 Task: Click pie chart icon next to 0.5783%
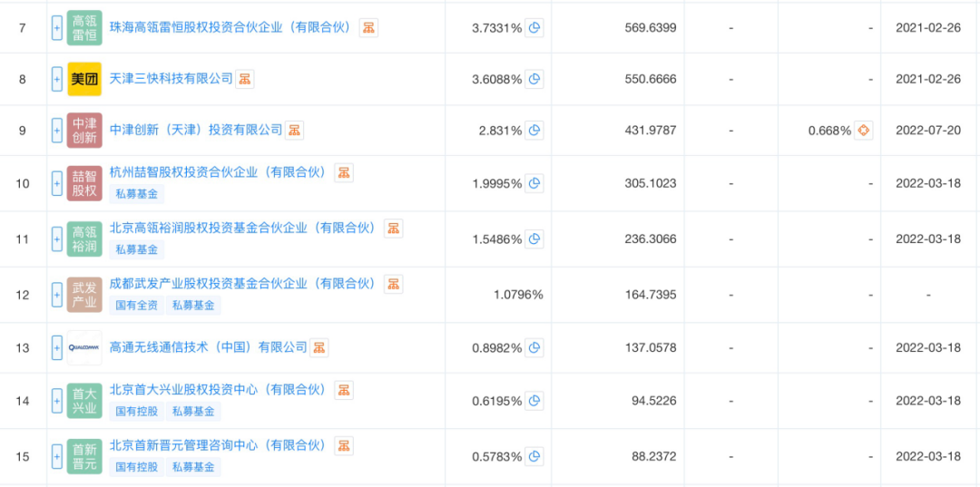[x=534, y=456]
